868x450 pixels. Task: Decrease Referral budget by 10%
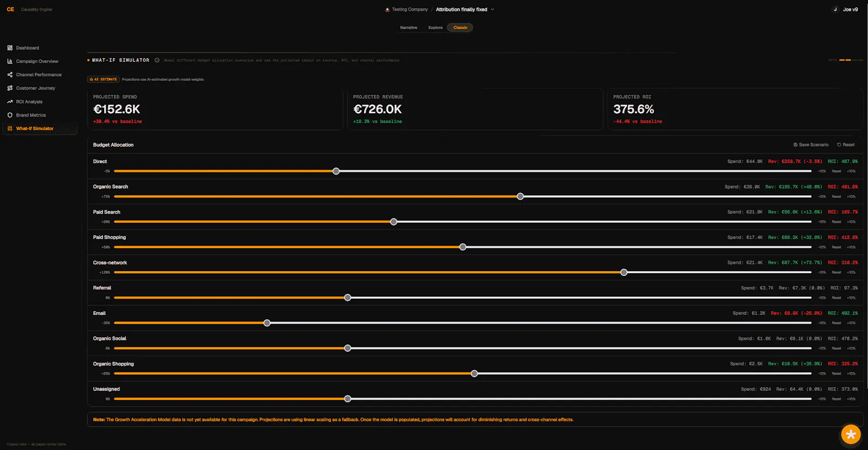pyautogui.click(x=822, y=298)
